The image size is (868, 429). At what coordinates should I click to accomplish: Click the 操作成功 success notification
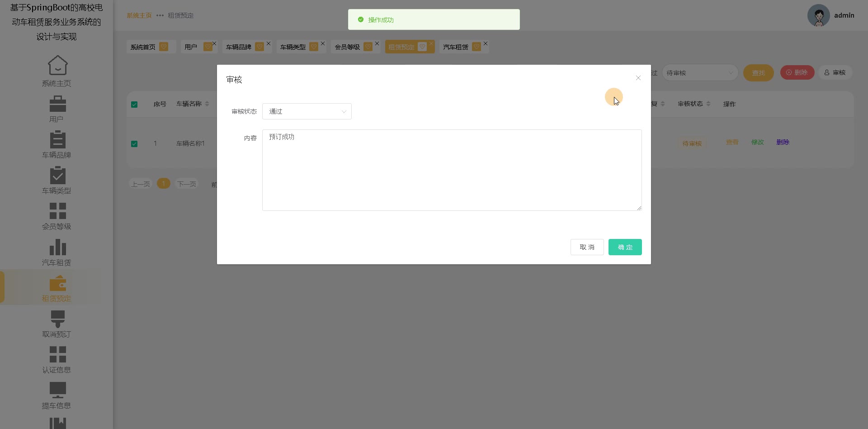(x=434, y=19)
